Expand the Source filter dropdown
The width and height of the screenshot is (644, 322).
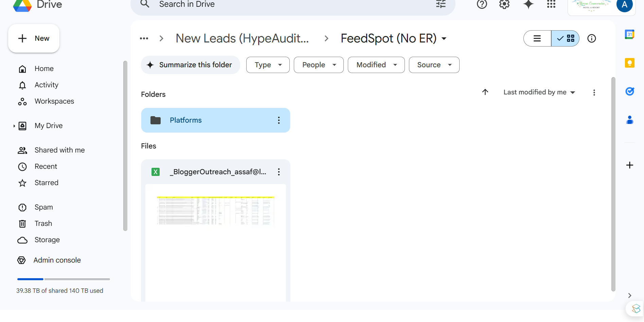[434, 65]
